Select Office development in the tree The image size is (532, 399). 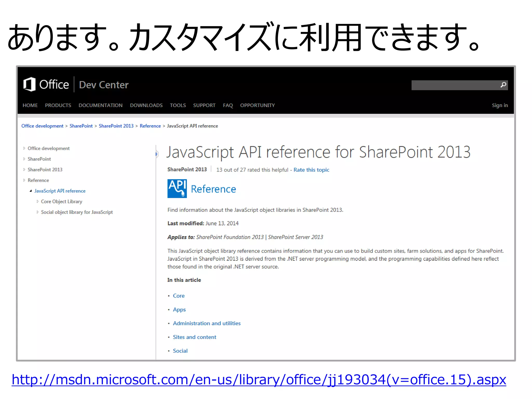[49, 148]
